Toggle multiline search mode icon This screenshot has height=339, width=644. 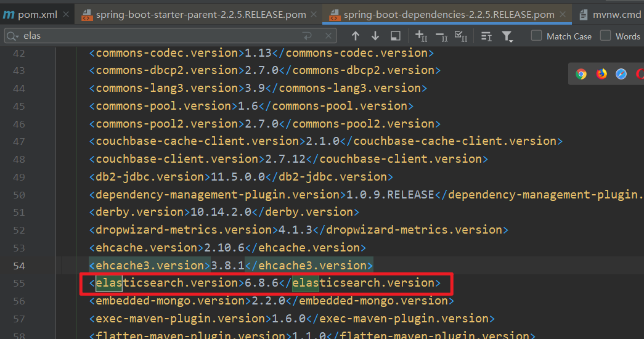486,36
